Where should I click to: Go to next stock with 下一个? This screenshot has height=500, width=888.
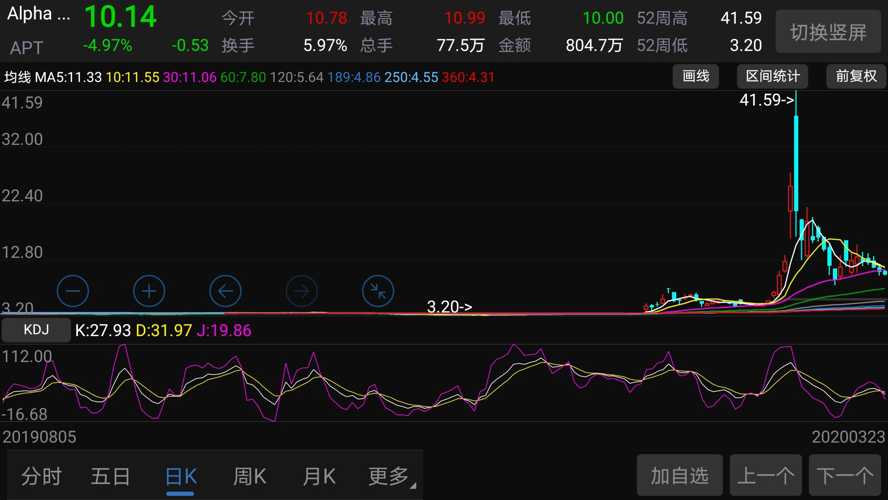click(x=845, y=475)
